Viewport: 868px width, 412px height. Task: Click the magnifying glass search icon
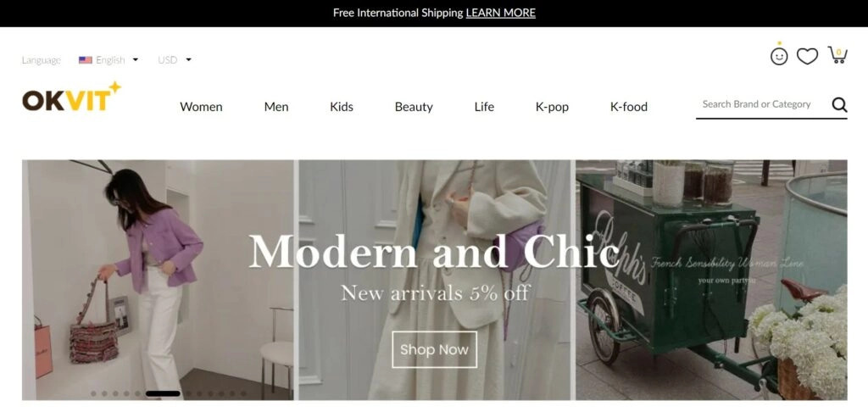(839, 104)
